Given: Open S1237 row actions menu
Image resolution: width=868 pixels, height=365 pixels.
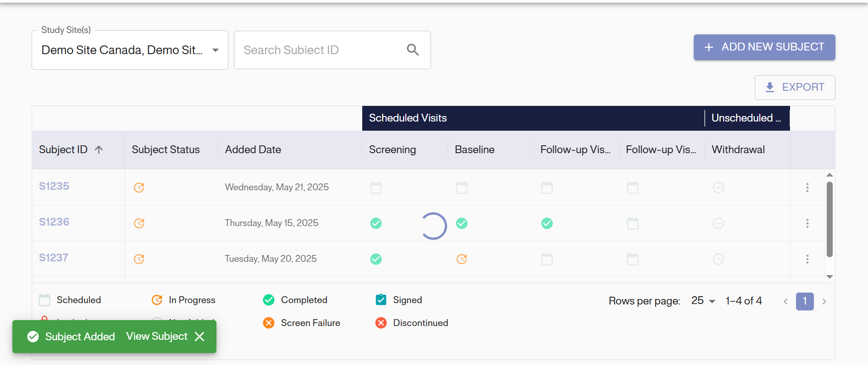Looking at the screenshot, I should click(x=807, y=259).
